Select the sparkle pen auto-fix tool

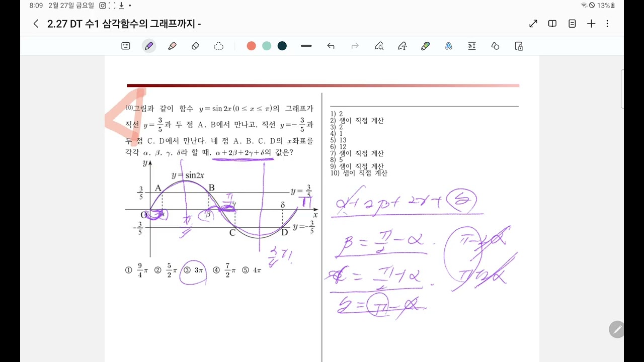pyautogui.click(x=379, y=46)
